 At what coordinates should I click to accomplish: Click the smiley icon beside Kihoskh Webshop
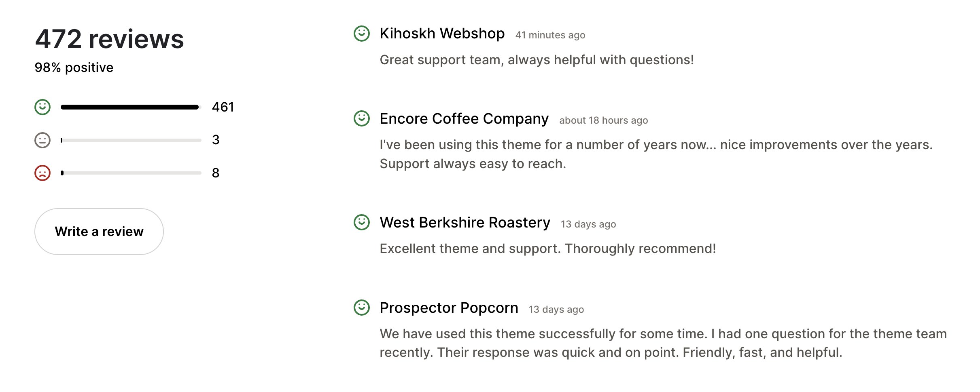tap(361, 34)
